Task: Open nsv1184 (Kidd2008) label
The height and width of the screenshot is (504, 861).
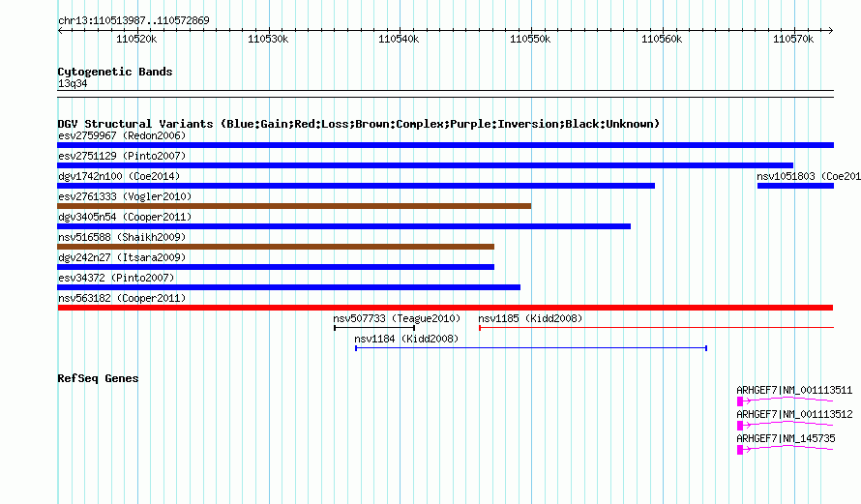Action: (x=406, y=339)
